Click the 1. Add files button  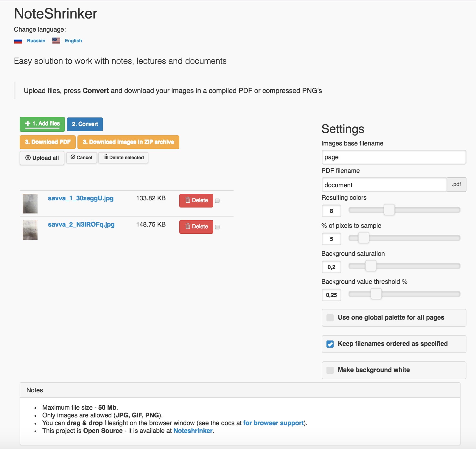point(42,124)
